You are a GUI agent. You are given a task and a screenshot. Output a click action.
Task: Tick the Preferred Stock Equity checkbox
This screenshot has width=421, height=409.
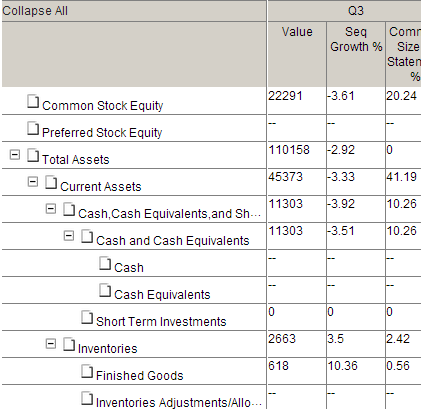click(x=33, y=128)
